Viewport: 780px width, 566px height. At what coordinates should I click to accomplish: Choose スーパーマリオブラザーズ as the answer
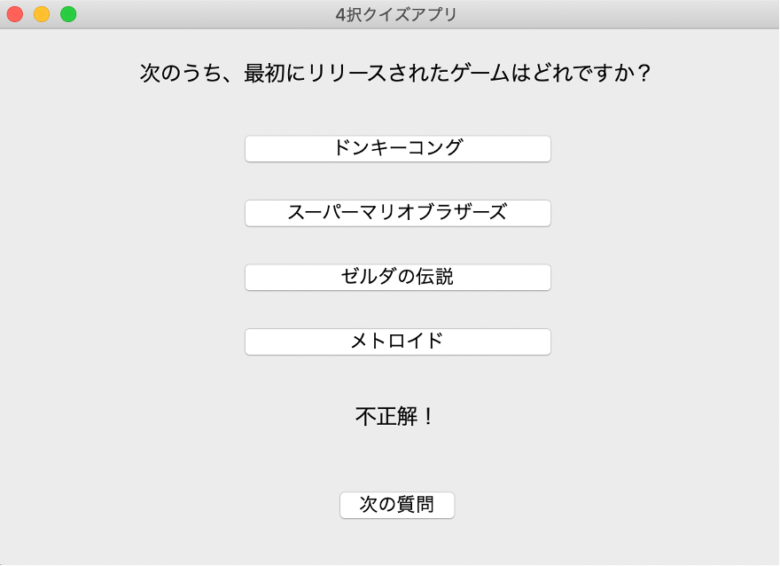(397, 212)
